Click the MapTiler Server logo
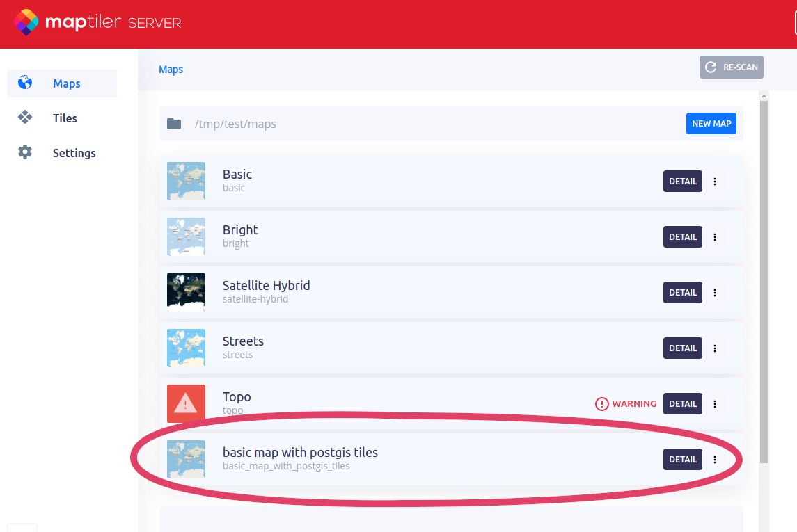The image size is (797, 532). point(97,22)
